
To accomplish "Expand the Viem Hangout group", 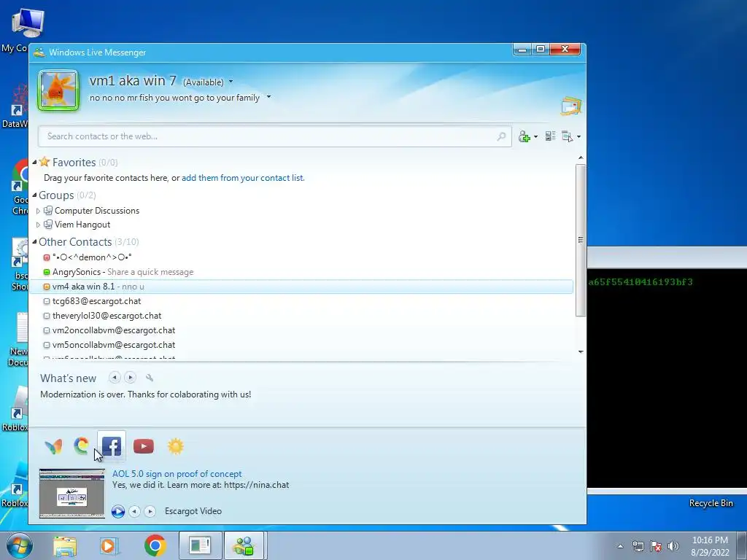I will coord(38,225).
